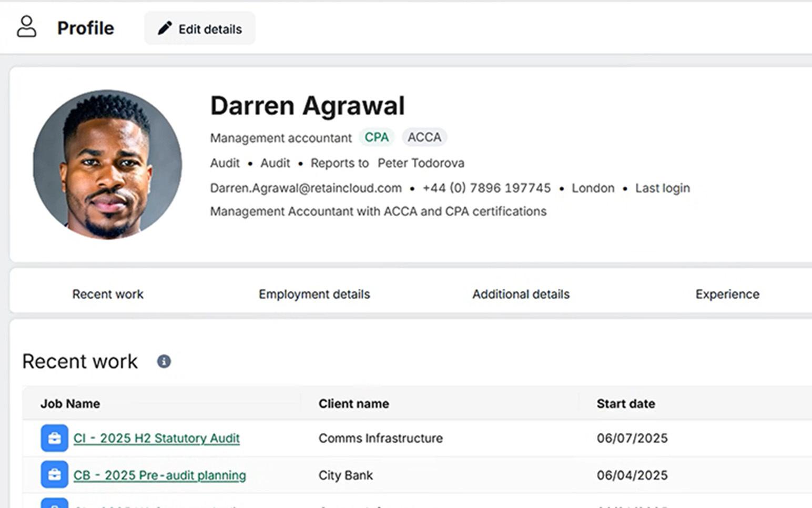This screenshot has width=812, height=508.
Task: Click the briefcase icon for CB Pre-audit planning
Action: (55, 474)
